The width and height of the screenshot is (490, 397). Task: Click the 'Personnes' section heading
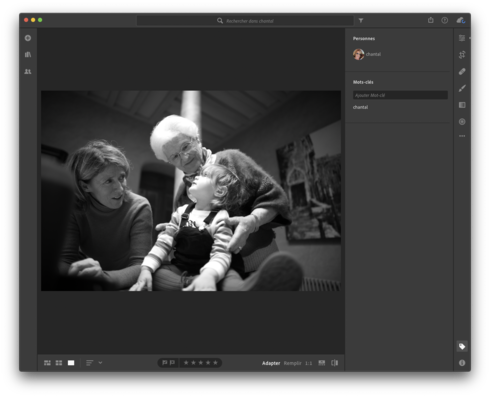[364, 39]
